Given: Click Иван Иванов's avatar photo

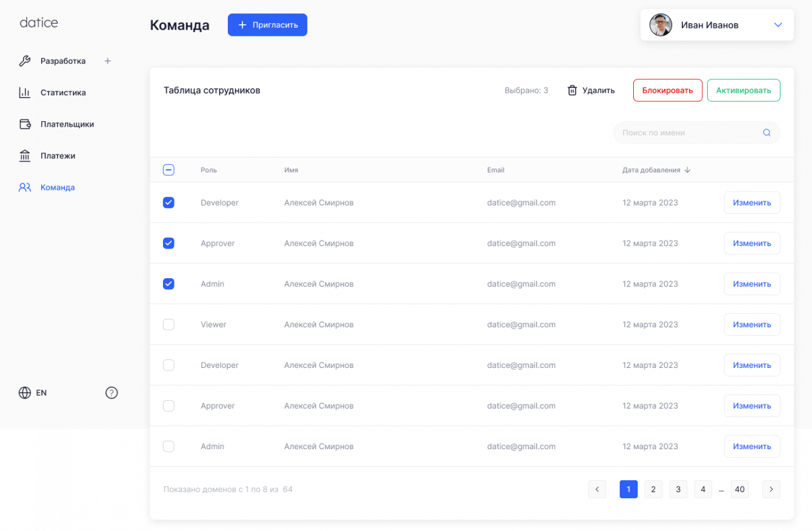Looking at the screenshot, I should pyautogui.click(x=661, y=25).
